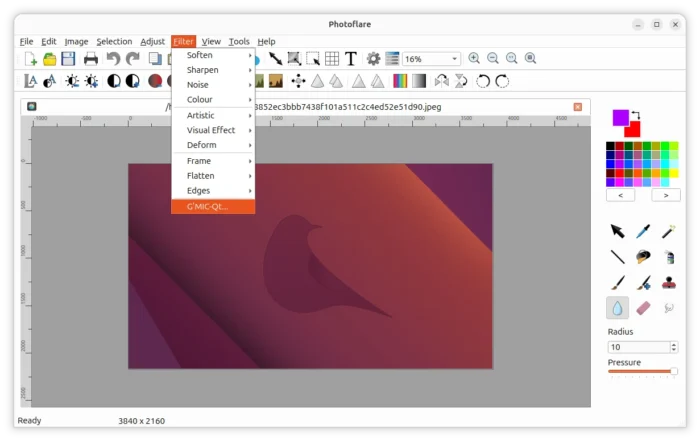Image resolution: width=700 pixels, height=441 pixels.
Task: Open the zoom level 16% dropdown
Action: (431, 59)
